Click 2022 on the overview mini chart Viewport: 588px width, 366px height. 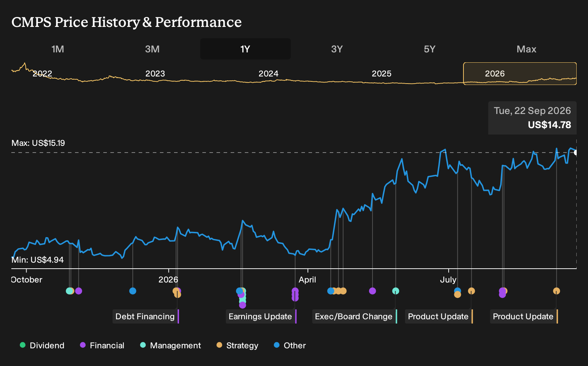tap(42, 74)
